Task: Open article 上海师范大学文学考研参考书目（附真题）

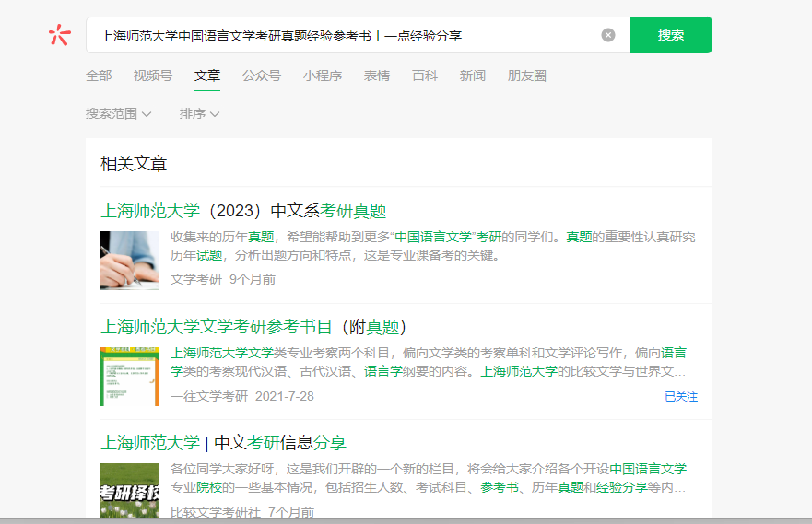Action: click(253, 327)
